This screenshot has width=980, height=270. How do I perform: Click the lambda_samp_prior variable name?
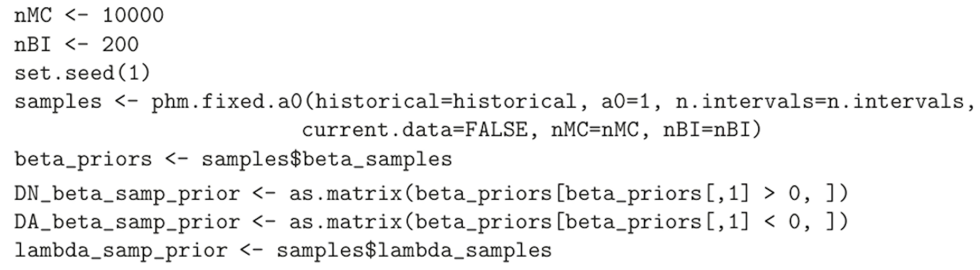click(x=121, y=251)
